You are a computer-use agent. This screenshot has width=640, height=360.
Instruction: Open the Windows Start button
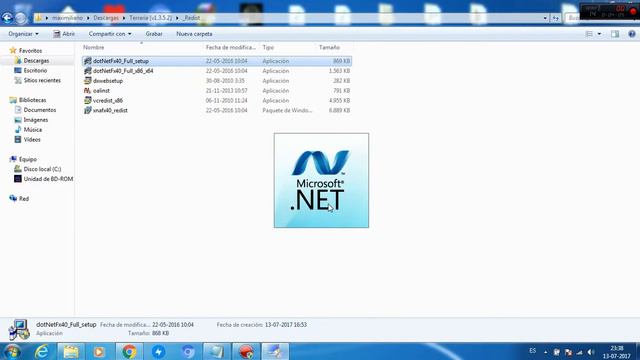12,351
